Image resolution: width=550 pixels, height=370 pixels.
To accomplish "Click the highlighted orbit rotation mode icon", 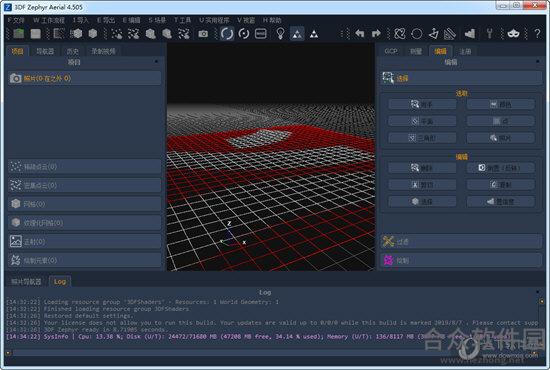I will 227,34.
